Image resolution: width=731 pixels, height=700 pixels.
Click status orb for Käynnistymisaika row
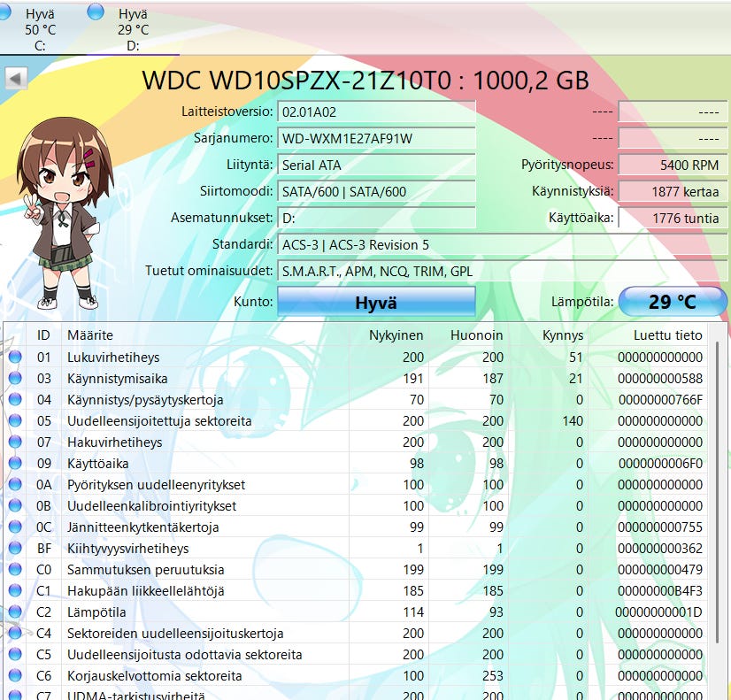[15, 379]
